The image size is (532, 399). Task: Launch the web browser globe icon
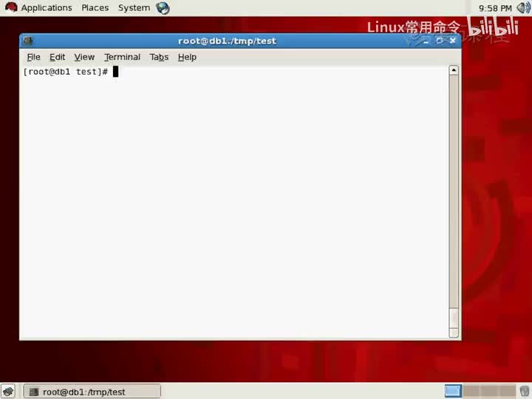coord(163,8)
